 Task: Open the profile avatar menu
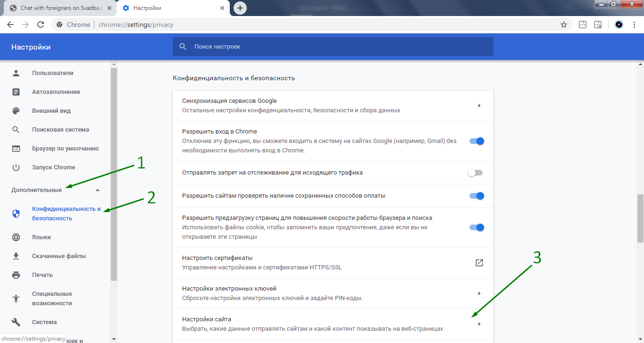(619, 25)
